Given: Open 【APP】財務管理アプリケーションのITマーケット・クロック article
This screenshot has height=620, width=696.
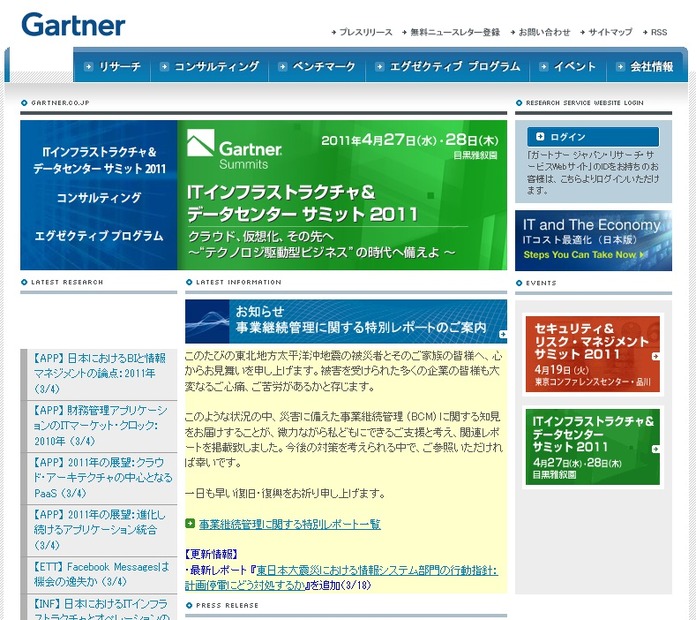Looking at the screenshot, I should tap(100, 426).
